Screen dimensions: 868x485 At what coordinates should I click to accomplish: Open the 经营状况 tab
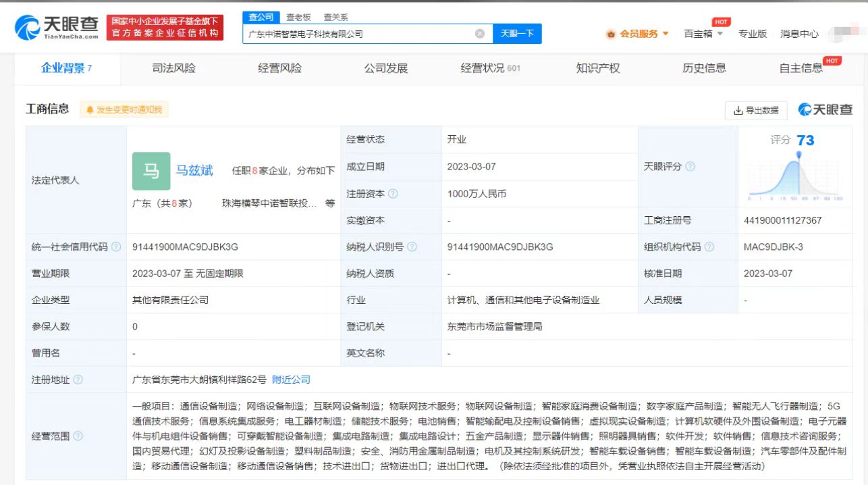point(491,68)
